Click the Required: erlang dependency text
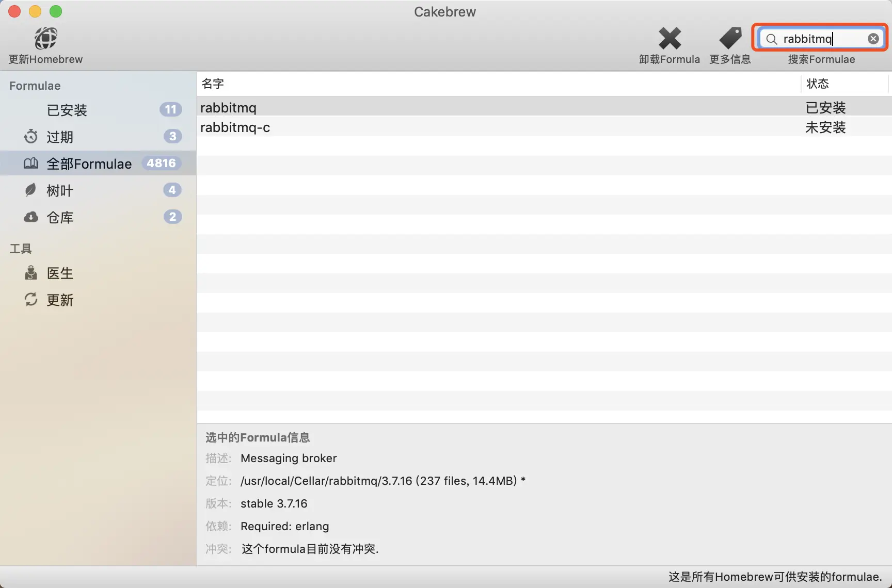The image size is (892, 588). 285,526
